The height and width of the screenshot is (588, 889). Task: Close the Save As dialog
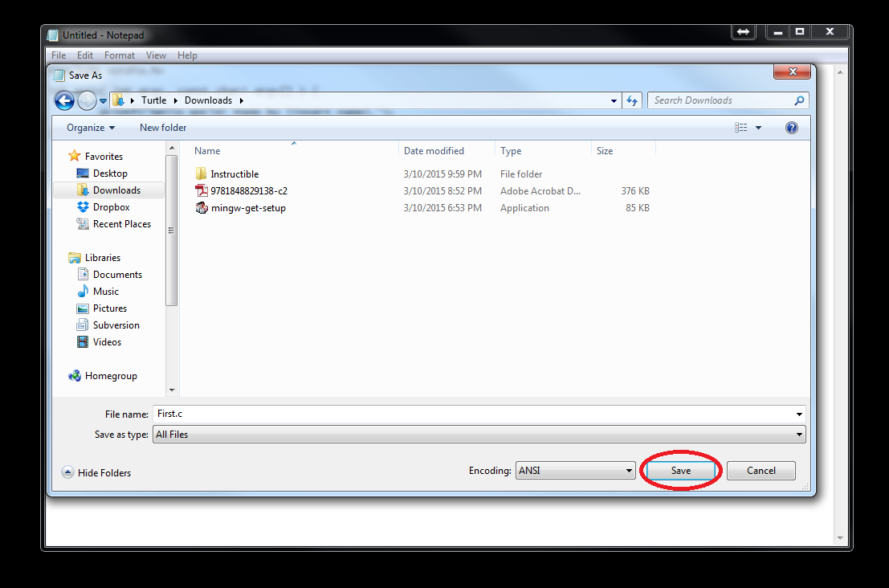coord(793,71)
